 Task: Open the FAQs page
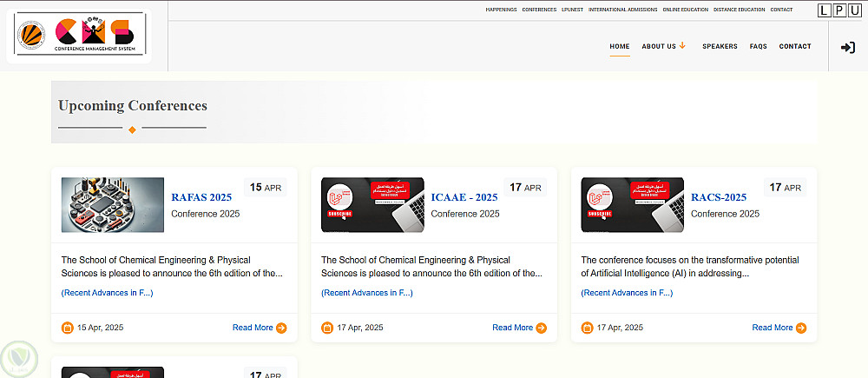coord(759,47)
